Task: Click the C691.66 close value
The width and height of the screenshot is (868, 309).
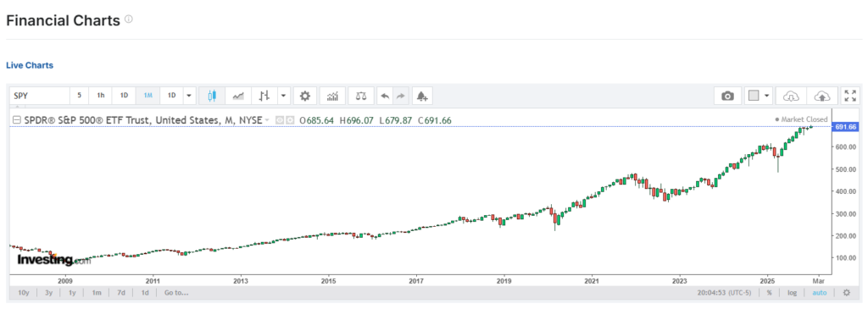Action: click(435, 120)
